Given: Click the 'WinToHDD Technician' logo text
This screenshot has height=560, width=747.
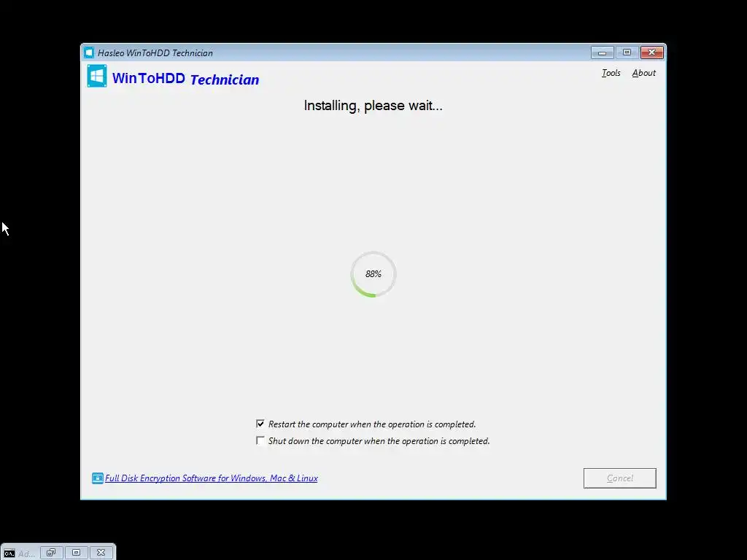Looking at the screenshot, I should click(186, 79).
